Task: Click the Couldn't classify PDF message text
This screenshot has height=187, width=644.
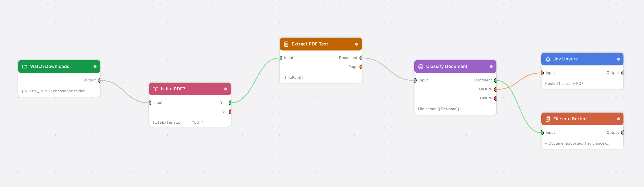Action: [x=564, y=84]
